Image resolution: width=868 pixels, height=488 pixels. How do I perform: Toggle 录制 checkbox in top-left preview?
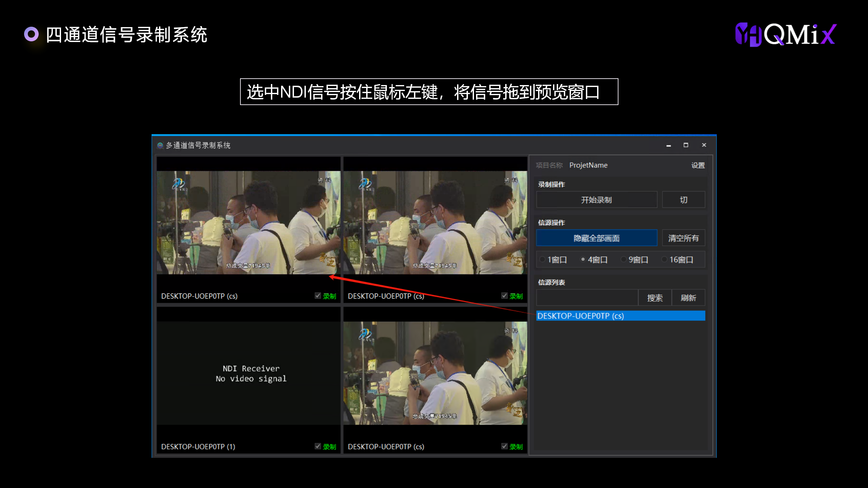pyautogui.click(x=318, y=296)
